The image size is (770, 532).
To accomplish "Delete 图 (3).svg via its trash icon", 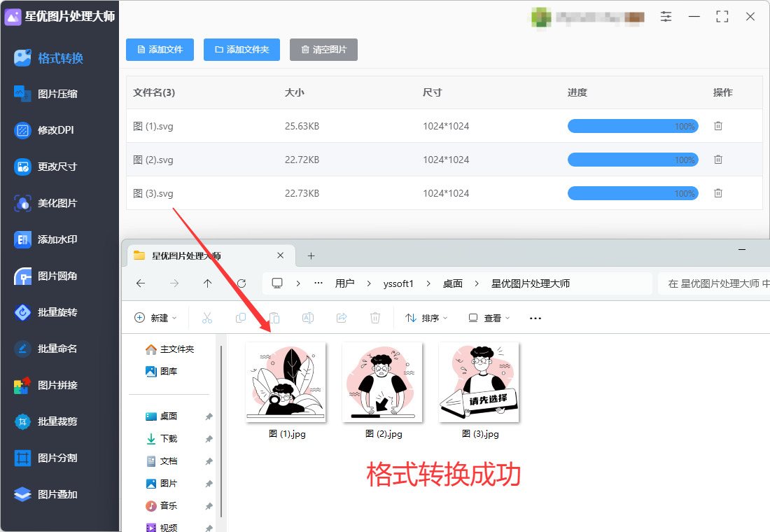I will [718, 193].
